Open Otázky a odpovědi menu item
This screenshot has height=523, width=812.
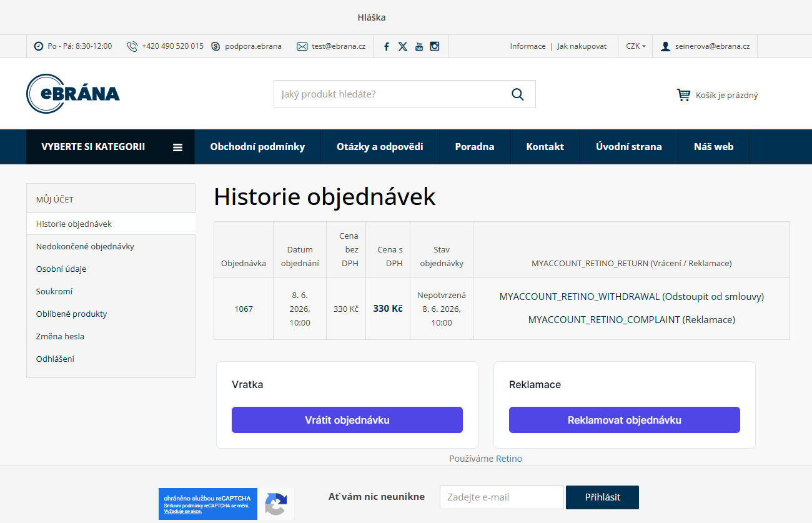coord(380,147)
